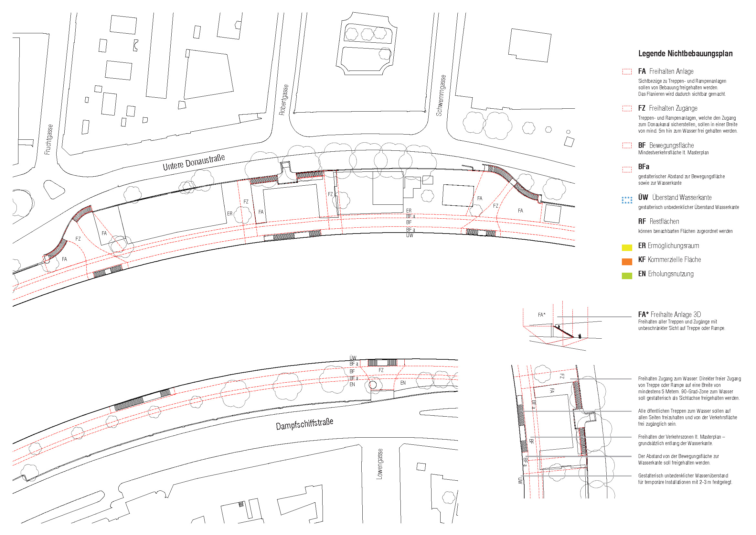Click the red dashed FZ legend symbol
This screenshot has width=756, height=535.
pyautogui.click(x=627, y=108)
